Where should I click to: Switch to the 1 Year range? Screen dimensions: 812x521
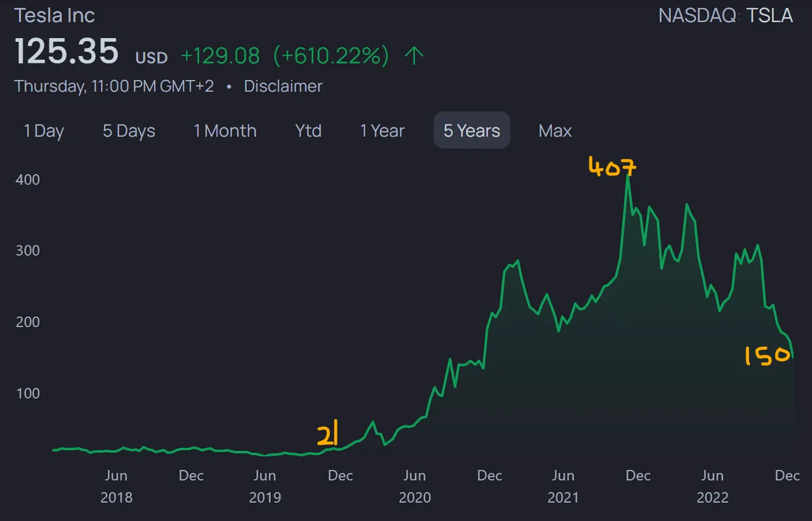click(x=383, y=131)
